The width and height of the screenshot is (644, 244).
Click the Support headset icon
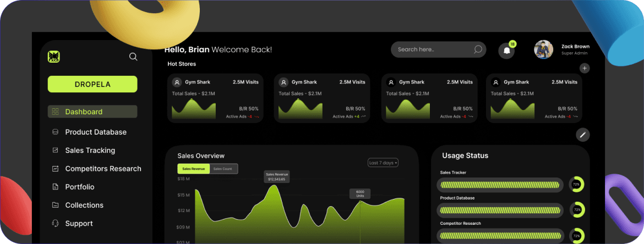coord(55,224)
